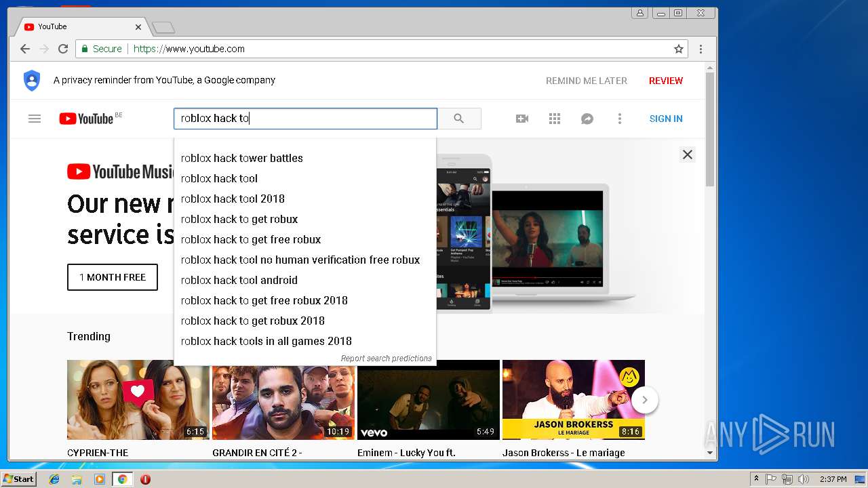Click the browser forward arrow
This screenshot has height=488, width=868.
[x=44, y=49]
